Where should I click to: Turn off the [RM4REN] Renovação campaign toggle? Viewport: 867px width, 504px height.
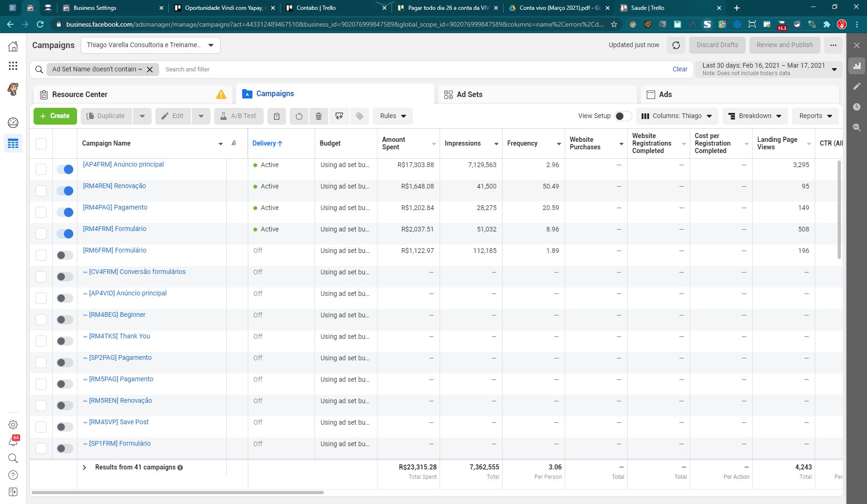click(x=65, y=191)
